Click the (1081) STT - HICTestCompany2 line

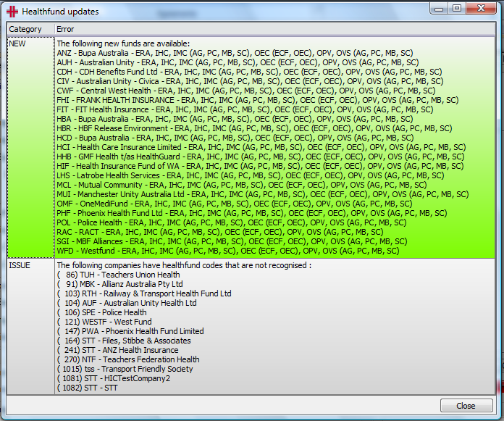114,378
